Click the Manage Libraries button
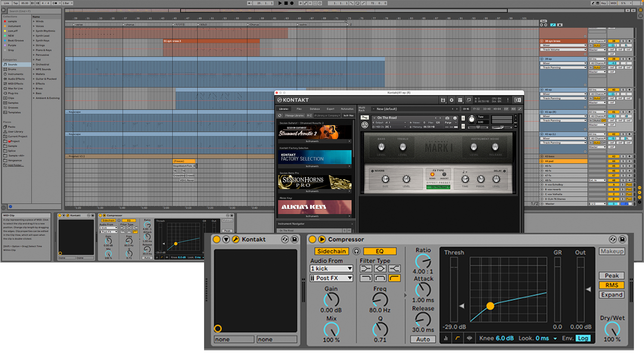 click(294, 115)
